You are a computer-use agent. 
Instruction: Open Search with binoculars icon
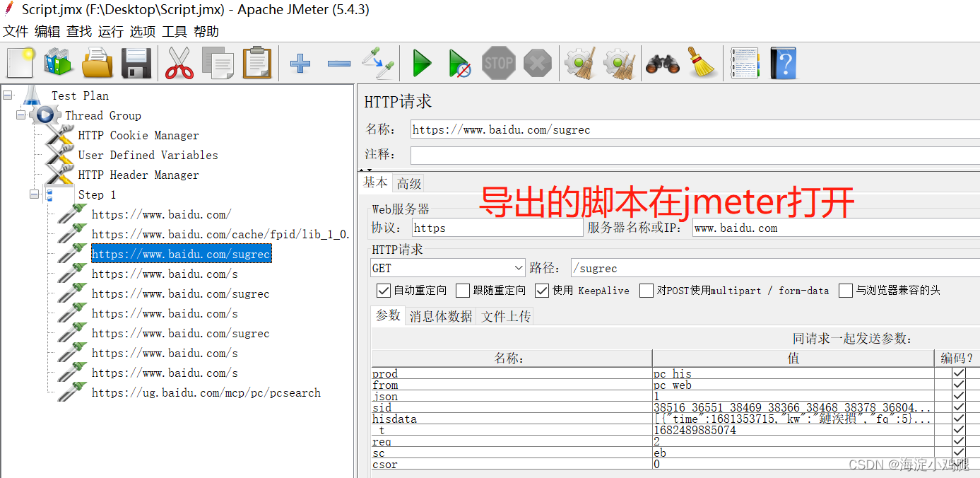click(x=663, y=64)
